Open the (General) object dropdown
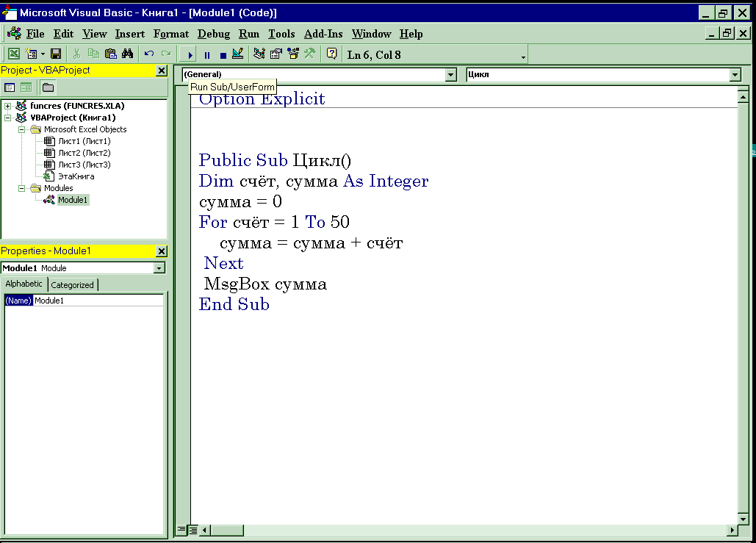Viewport: 756px width, 543px height. click(451, 75)
